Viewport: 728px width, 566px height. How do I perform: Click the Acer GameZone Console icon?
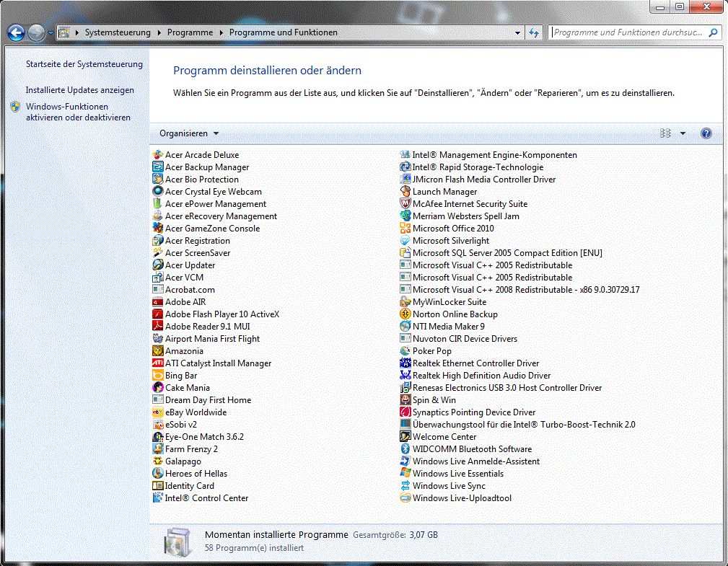[x=158, y=229]
